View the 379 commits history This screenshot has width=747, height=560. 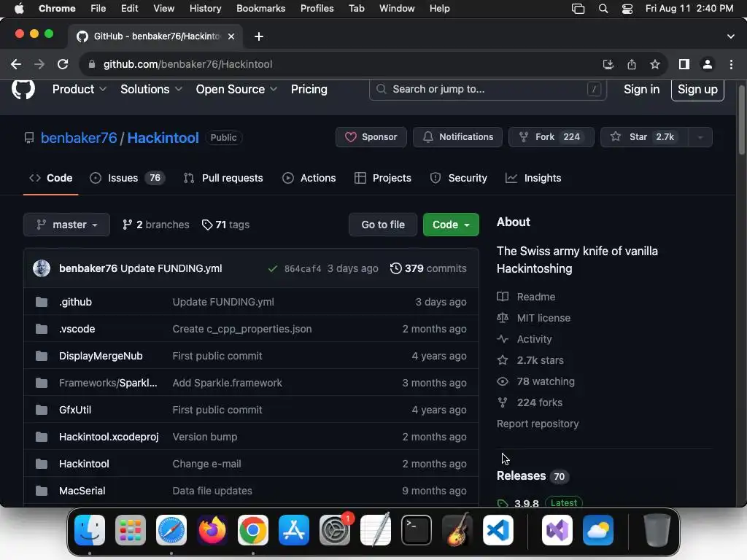click(428, 268)
